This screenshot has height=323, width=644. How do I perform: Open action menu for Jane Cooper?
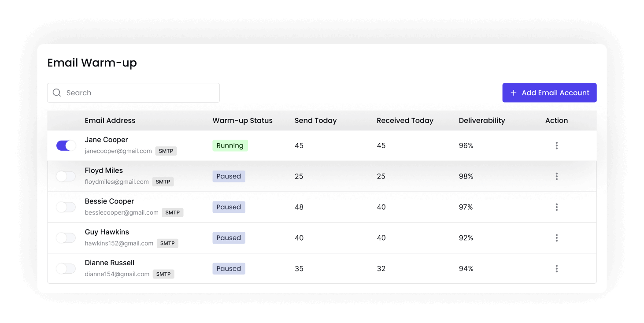(556, 145)
